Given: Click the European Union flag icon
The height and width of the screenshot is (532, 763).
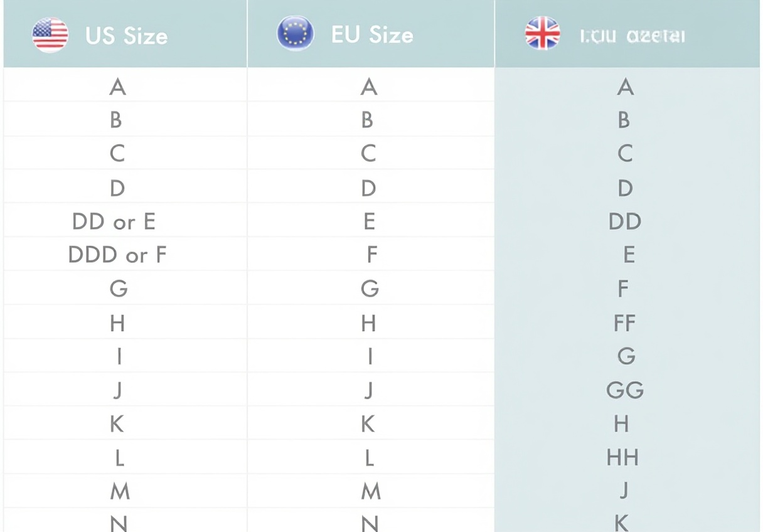Looking at the screenshot, I should (x=296, y=35).
